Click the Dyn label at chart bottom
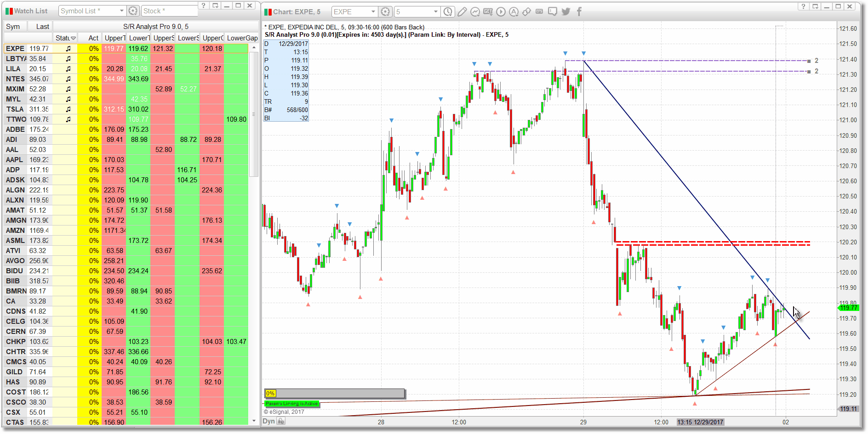 (268, 421)
